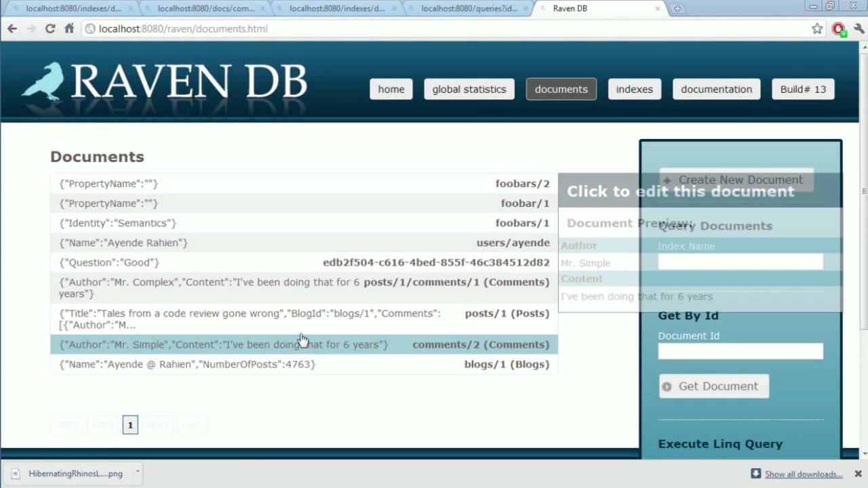Open the HibernatingRhinos png download dropdown arrow

point(137,471)
